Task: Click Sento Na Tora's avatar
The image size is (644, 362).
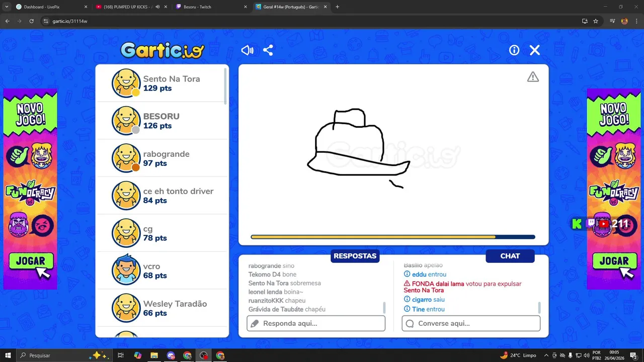Action: click(126, 83)
